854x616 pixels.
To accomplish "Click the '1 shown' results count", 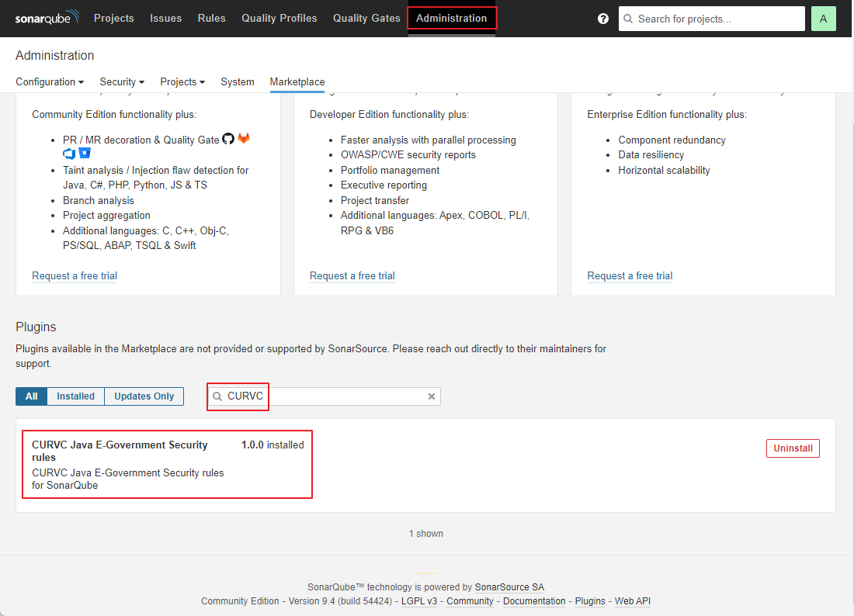I will point(426,534).
